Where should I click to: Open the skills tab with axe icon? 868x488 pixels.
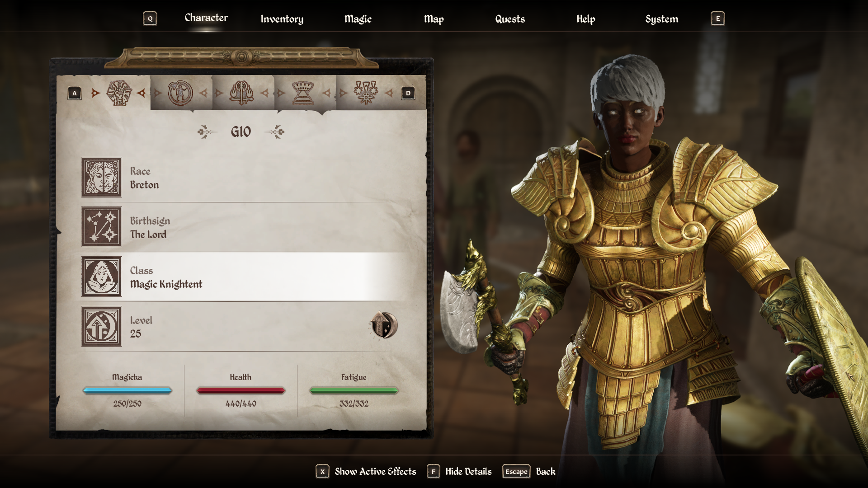pos(241,93)
